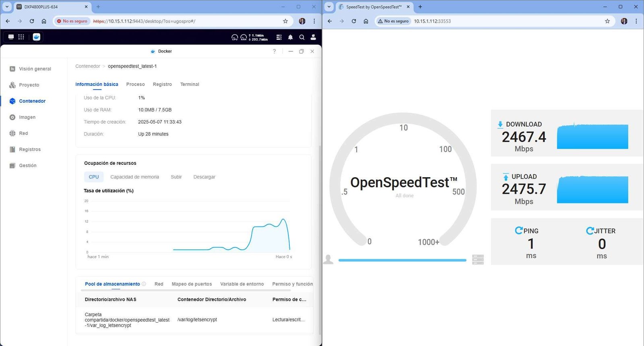
Task: Check the CPU gauge in NAS top bar
Action: [235, 37]
